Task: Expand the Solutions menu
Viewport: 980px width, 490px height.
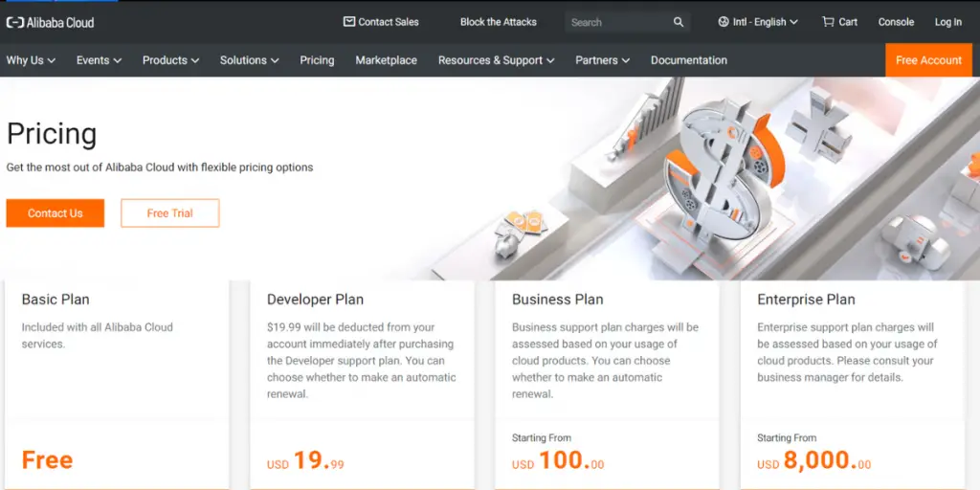Action: click(249, 60)
